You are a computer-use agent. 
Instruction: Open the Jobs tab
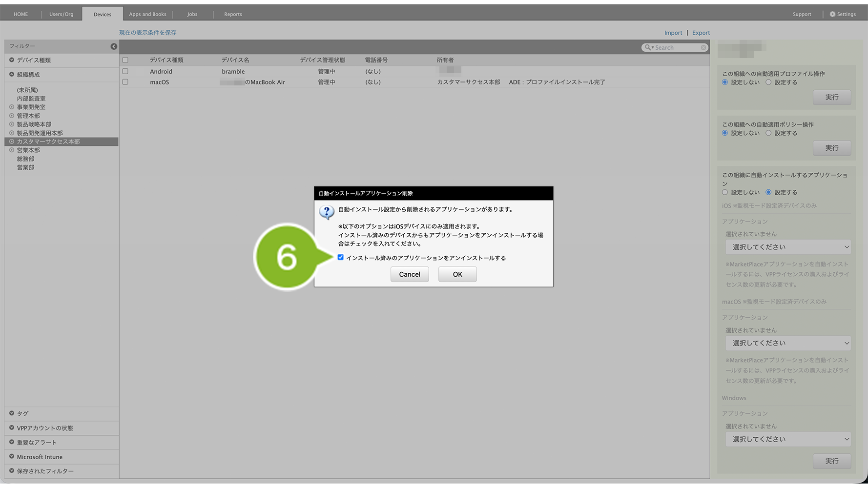click(192, 14)
